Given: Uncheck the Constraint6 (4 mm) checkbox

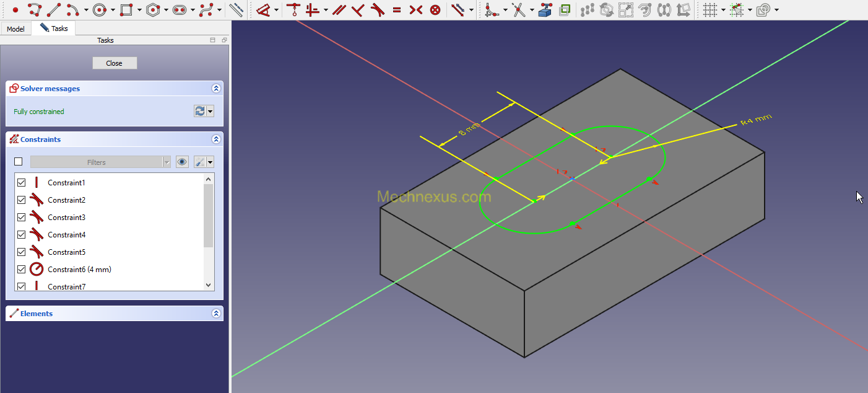Looking at the screenshot, I should pyautogui.click(x=22, y=269).
